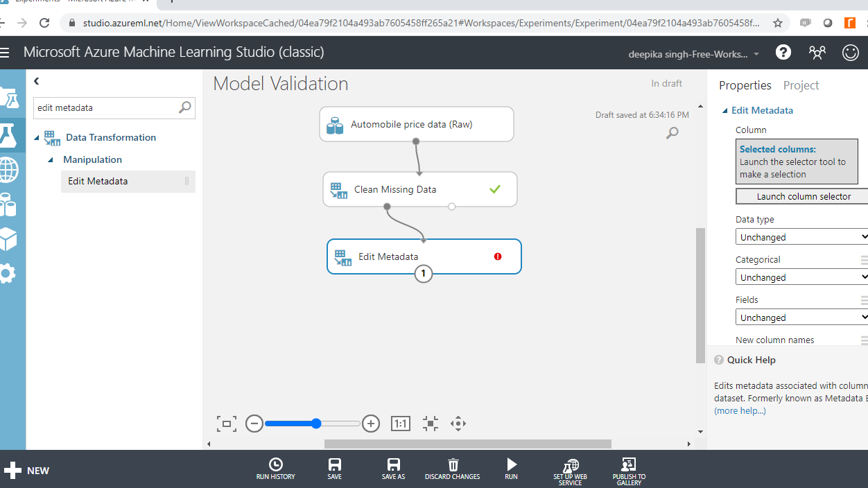Image resolution: width=868 pixels, height=488 pixels.
Task: Click the smiley feedback icon
Action: [851, 53]
